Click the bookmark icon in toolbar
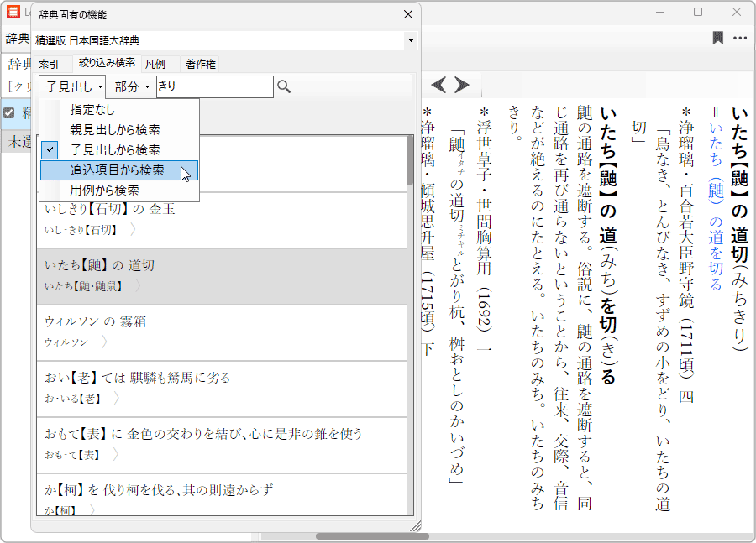The height and width of the screenshot is (543, 756). tap(717, 38)
